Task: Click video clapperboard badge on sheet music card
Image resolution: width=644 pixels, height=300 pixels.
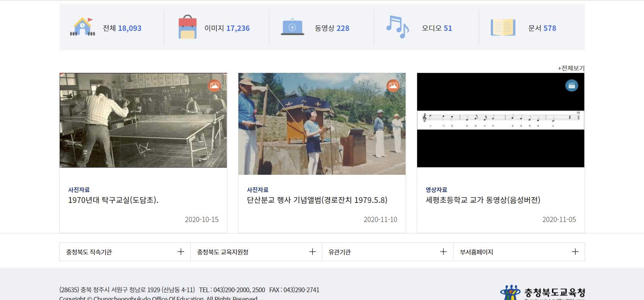Action: click(x=571, y=86)
